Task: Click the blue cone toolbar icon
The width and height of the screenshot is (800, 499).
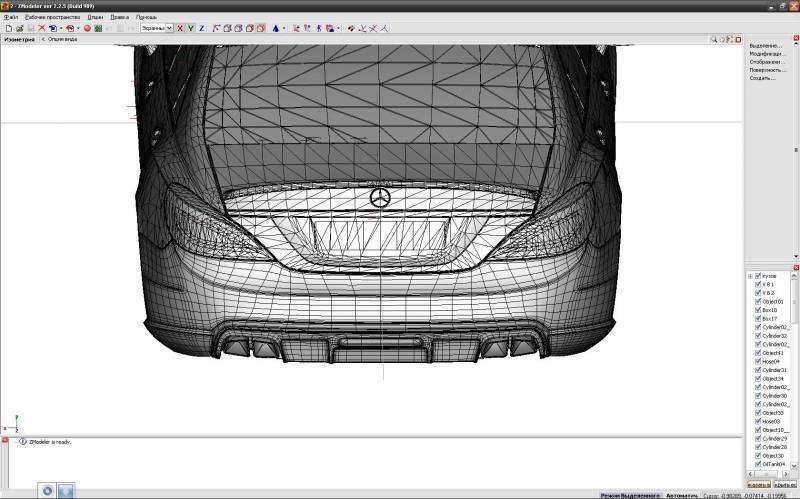Action: pyautogui.click(x=276, y=29)
